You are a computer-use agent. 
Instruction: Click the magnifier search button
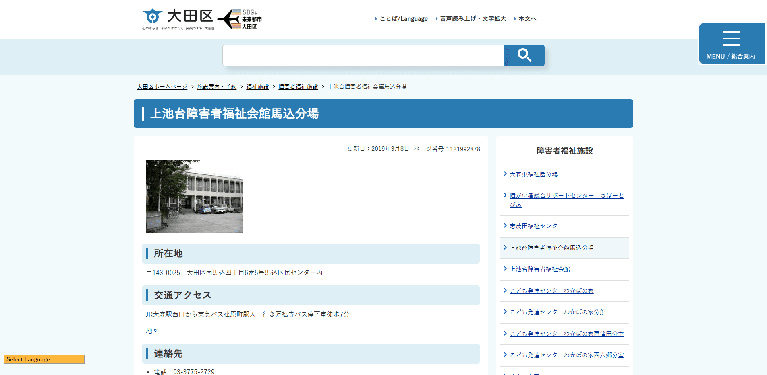524,55
